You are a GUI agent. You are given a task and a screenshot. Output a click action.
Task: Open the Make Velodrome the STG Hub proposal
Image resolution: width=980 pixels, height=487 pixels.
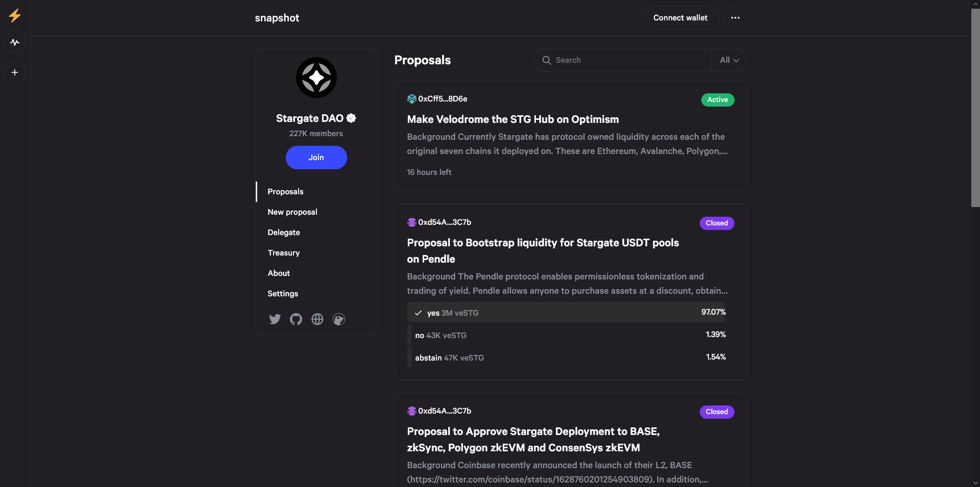(x=512, y=119)
